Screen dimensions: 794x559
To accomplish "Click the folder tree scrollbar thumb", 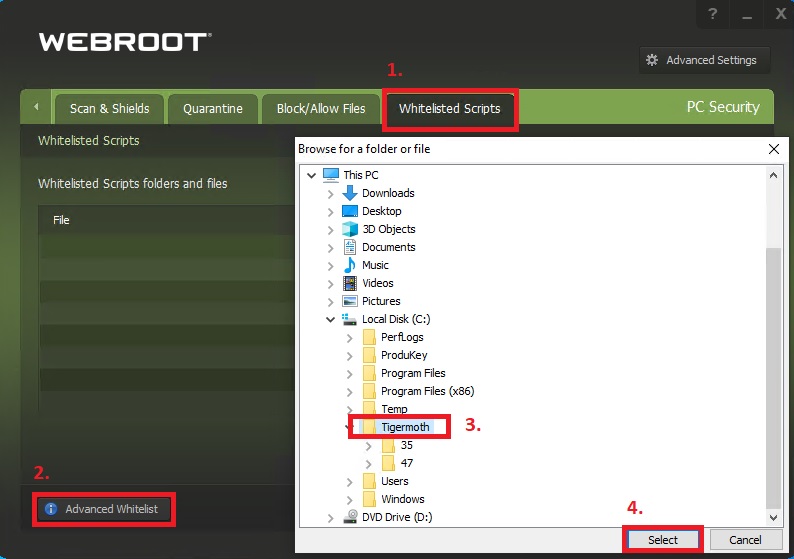I will pyautogui.click(x=773, y=378).
